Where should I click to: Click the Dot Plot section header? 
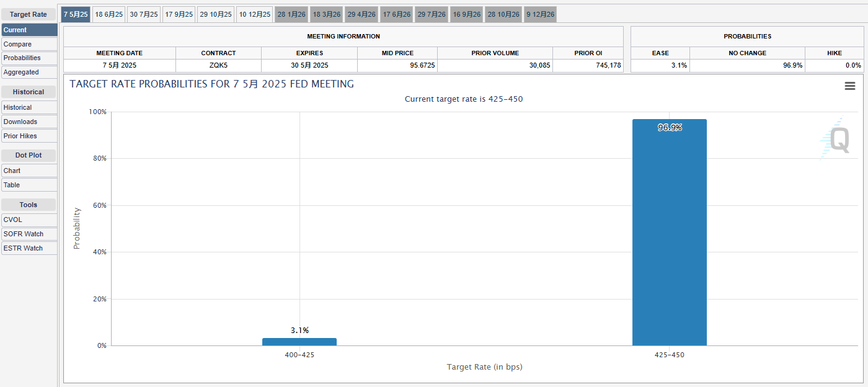[29, 155]
